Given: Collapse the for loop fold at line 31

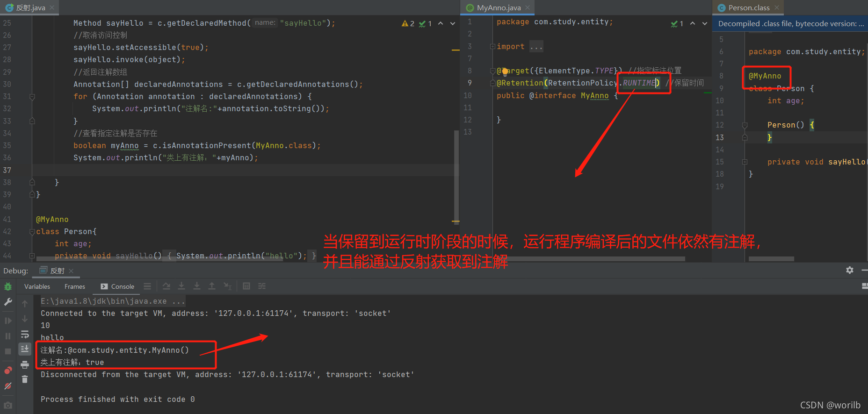Looking at the screenshot, I should 32,97.
